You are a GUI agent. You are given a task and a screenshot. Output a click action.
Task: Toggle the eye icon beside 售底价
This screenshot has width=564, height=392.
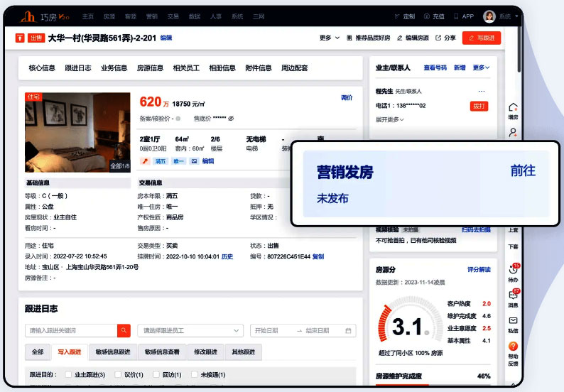pyautogui.click(x=231, y=119)
